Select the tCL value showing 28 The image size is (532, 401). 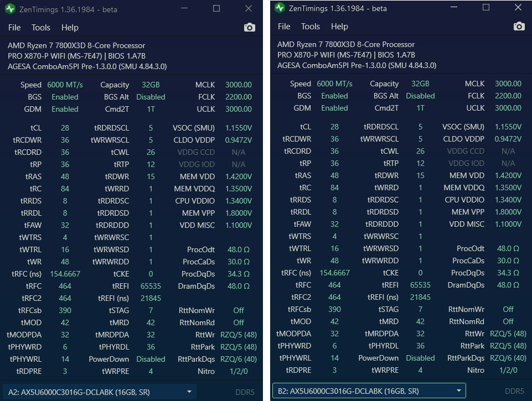65,128
